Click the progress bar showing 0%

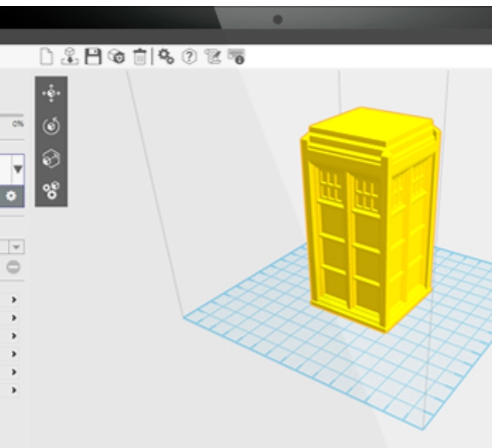(11, 116)
